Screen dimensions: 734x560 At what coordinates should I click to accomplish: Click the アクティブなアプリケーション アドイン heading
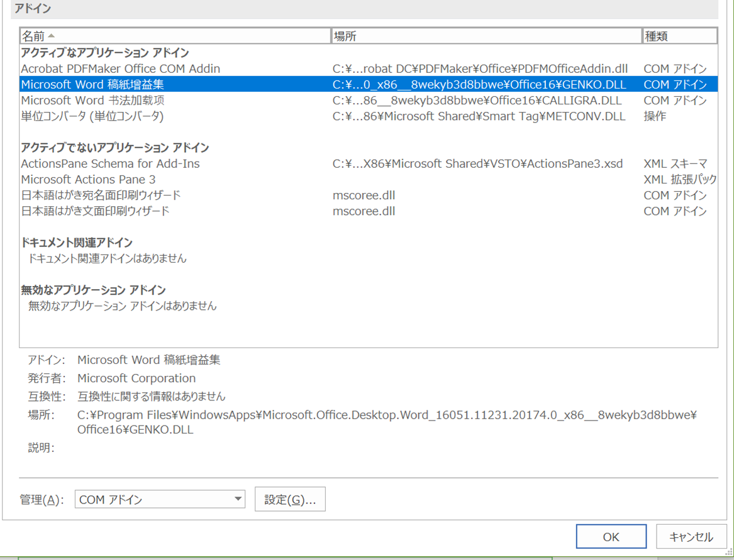(x=105, y=52)
